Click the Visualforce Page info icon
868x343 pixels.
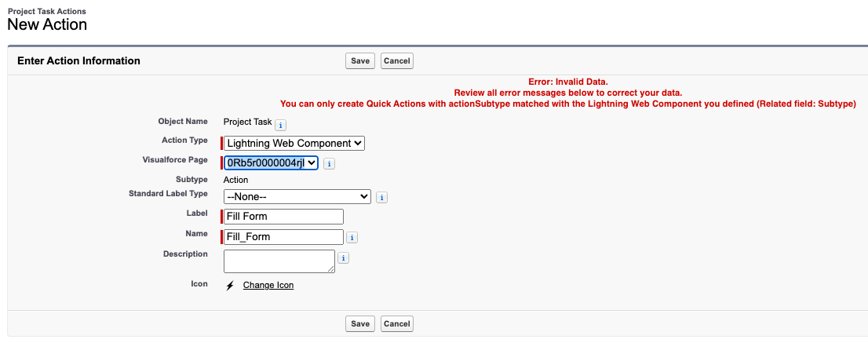click(x=330, y=163)
